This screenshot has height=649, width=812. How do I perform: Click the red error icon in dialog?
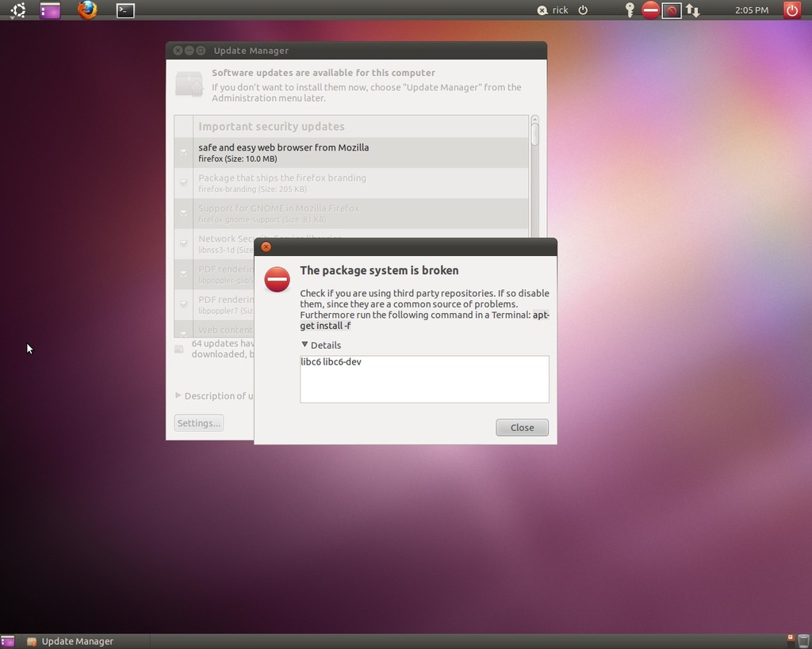(277, 280)
